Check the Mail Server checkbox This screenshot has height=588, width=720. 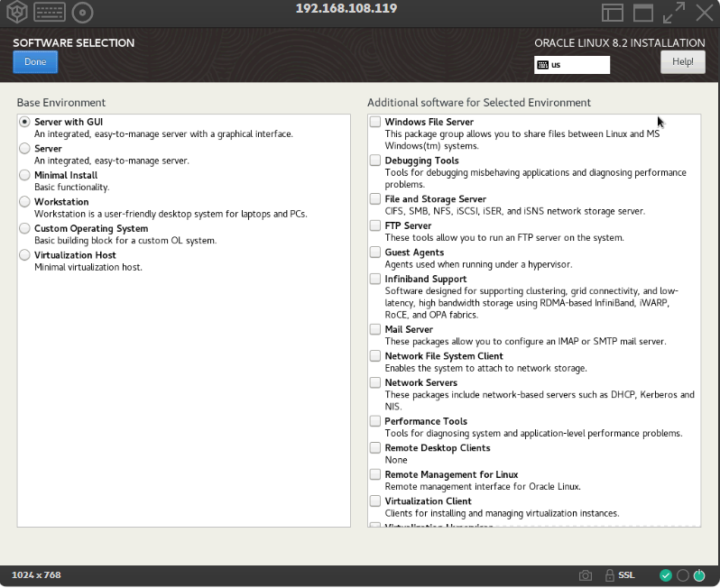[375, 329]
